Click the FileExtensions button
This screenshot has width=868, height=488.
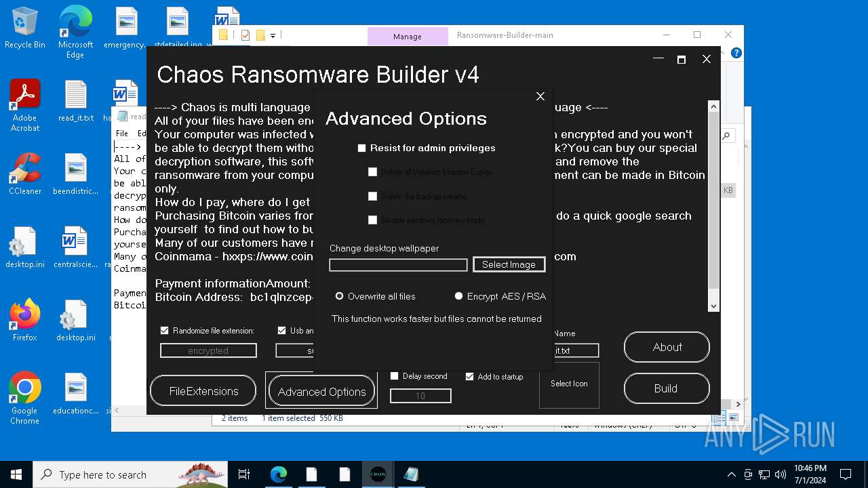click(203, 391)
